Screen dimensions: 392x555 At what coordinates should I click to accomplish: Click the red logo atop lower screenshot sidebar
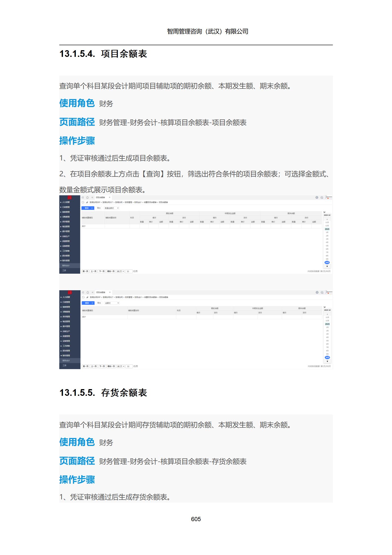click(70, 292)
